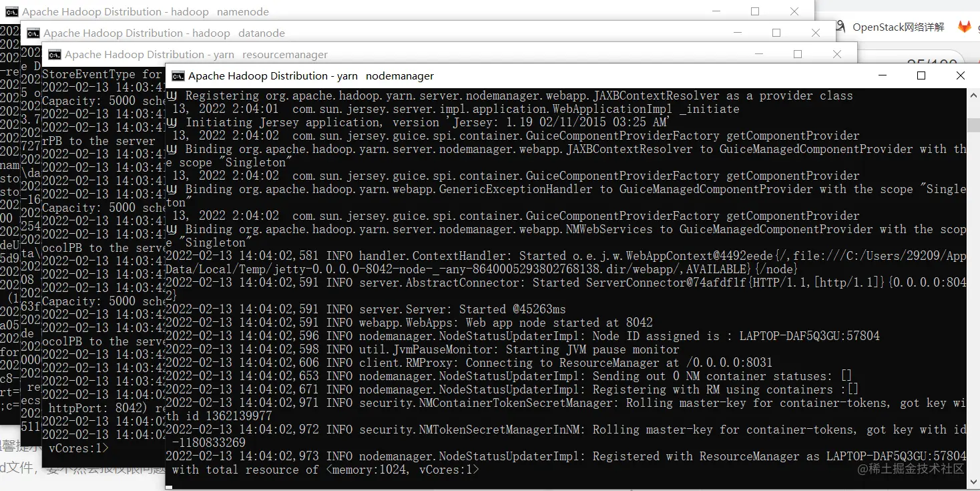Click 'rPB to the server' in resourcemanager window
Viewport: 980px width, 491px height.
99,141
